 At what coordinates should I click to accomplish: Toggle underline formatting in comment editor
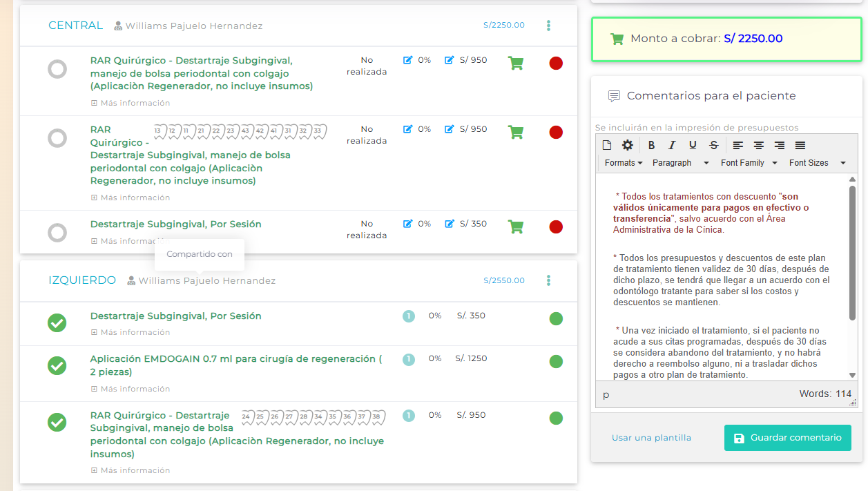pos(693,145)
